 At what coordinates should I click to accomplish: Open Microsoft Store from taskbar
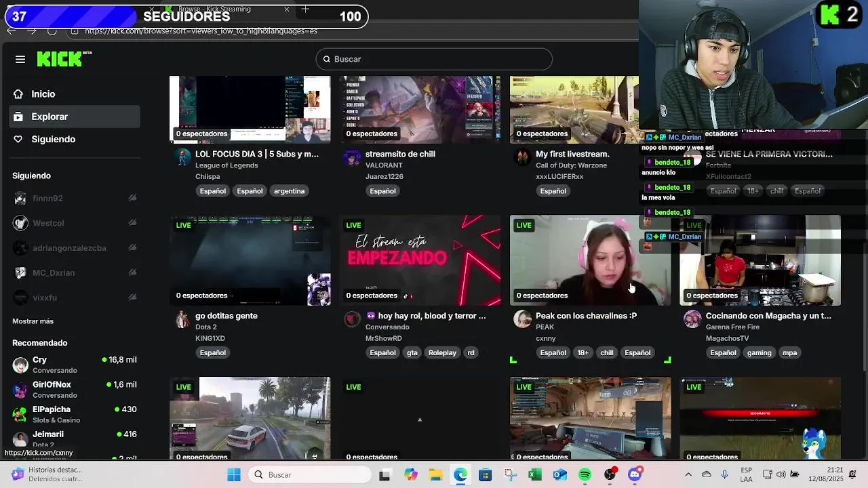coord(486,475)
